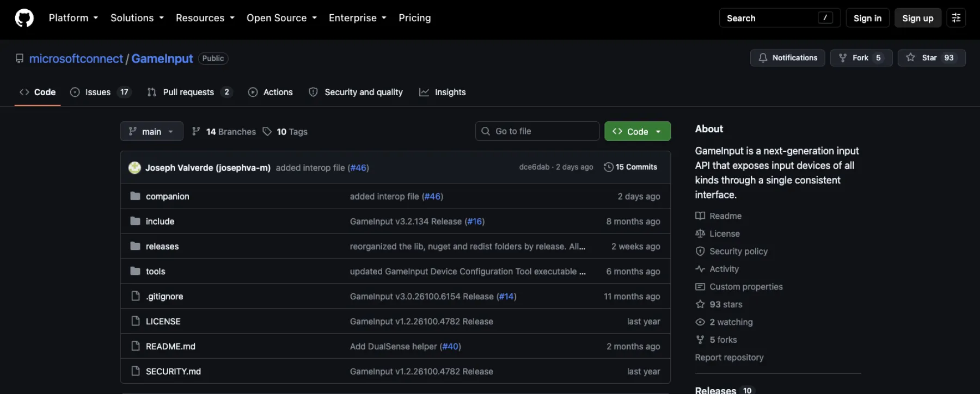
Task: Expand the Solutions menu
Action: point(137,18)
